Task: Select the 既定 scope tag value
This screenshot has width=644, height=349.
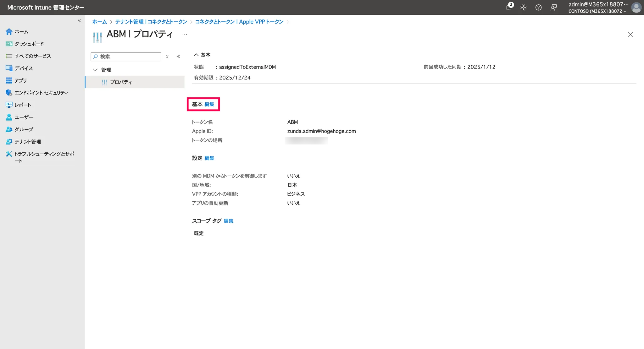Action: tap(199, 233)
